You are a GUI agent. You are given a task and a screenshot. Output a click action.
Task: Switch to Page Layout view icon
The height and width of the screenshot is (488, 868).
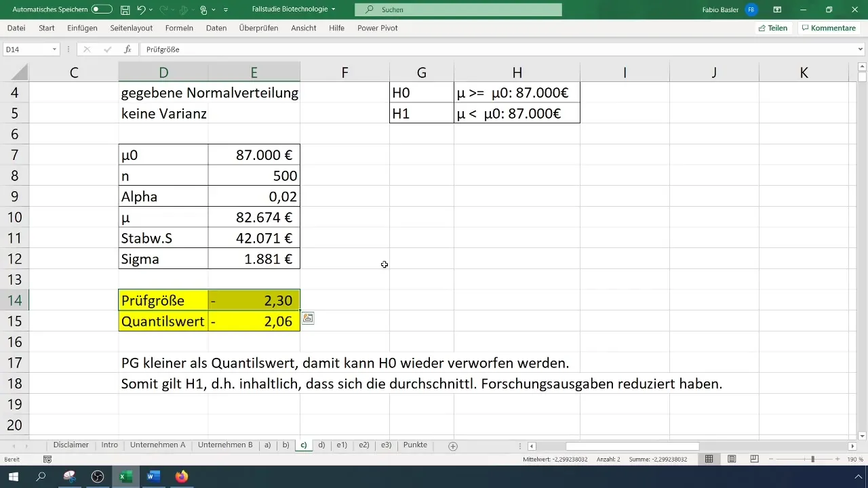pyautogui.click(x=732, y=460)
